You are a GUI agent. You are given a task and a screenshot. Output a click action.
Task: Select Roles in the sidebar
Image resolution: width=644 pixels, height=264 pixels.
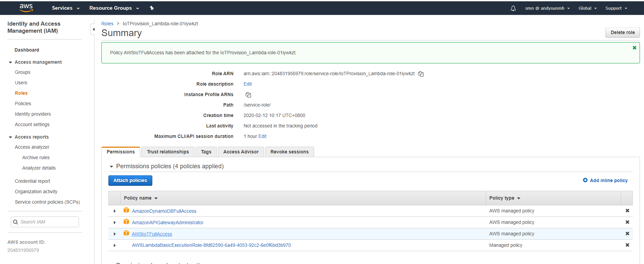[x=21, y=93]
